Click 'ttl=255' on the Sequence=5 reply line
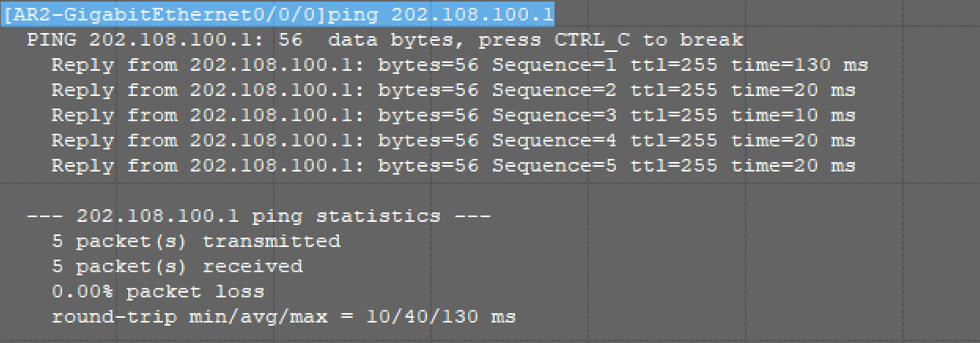 [x=674, y=166]
